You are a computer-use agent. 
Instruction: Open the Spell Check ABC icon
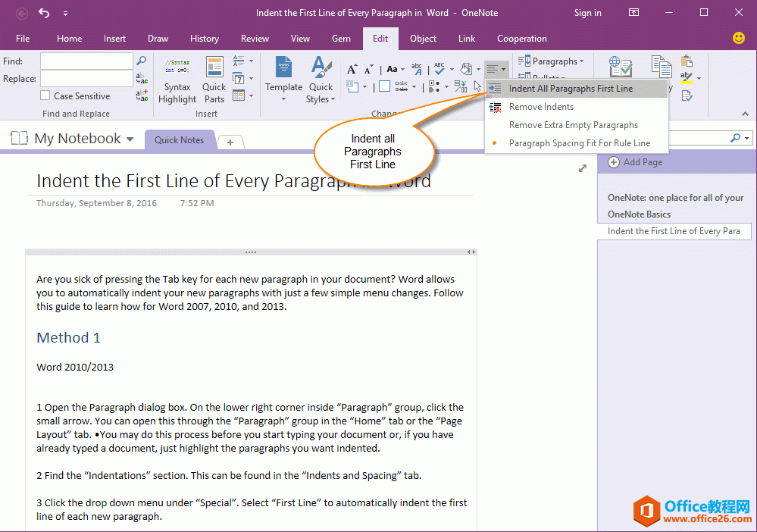coord(439,68)
